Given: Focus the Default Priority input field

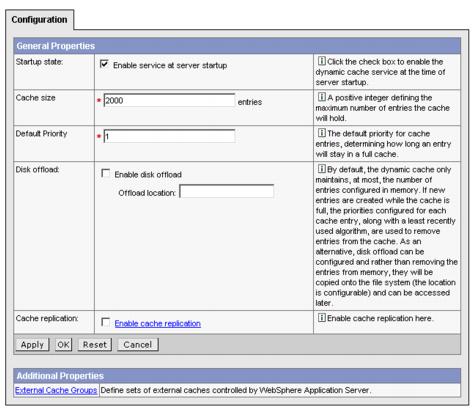Looking at the screenshot, I should point(169,136).
